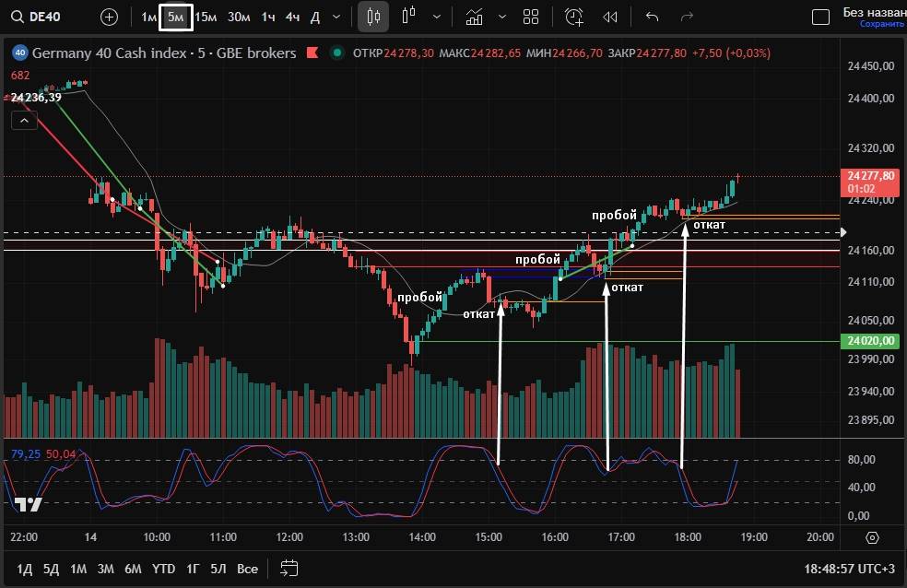Open the DE40 symbol search

41,17
